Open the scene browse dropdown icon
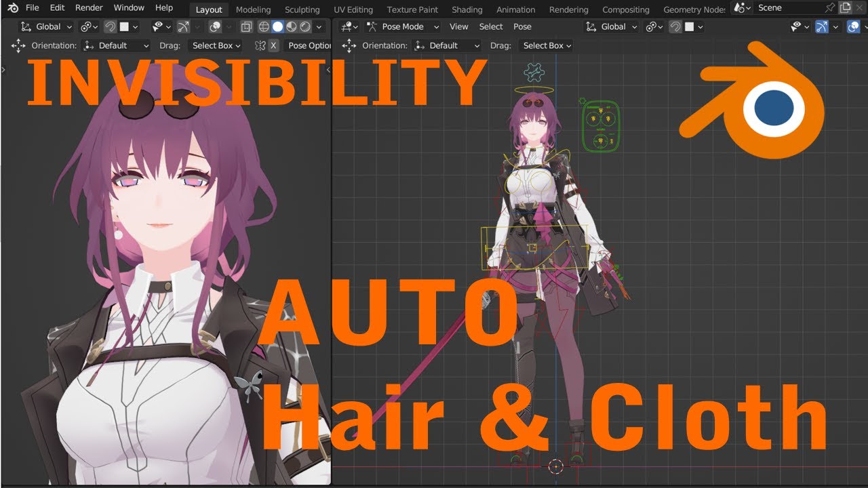Viewport: 868px width, 488px height. (743, 8)
